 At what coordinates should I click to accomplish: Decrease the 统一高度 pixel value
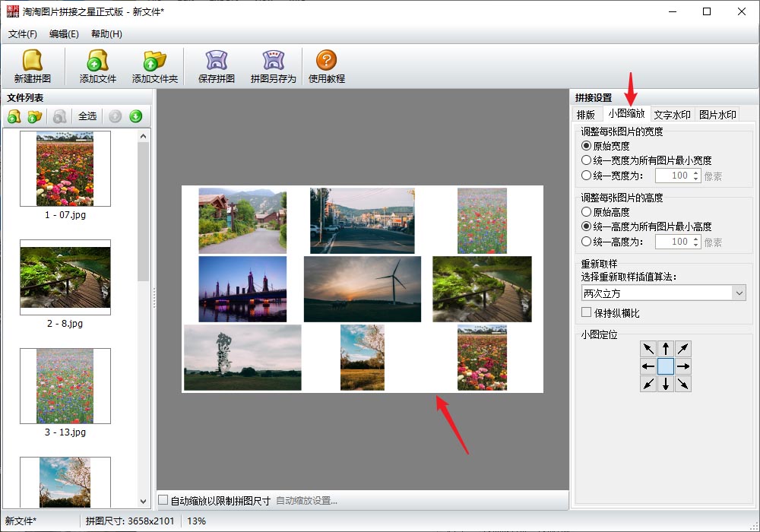click(x=696, y=245)
